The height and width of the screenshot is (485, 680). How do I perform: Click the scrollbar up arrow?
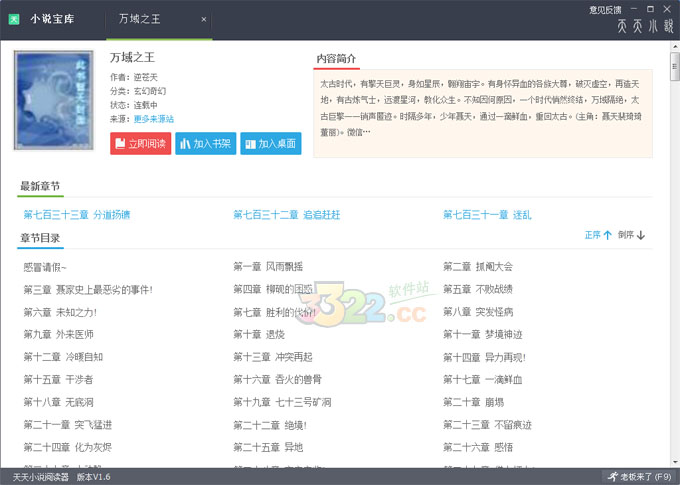(x=675, y=46)
